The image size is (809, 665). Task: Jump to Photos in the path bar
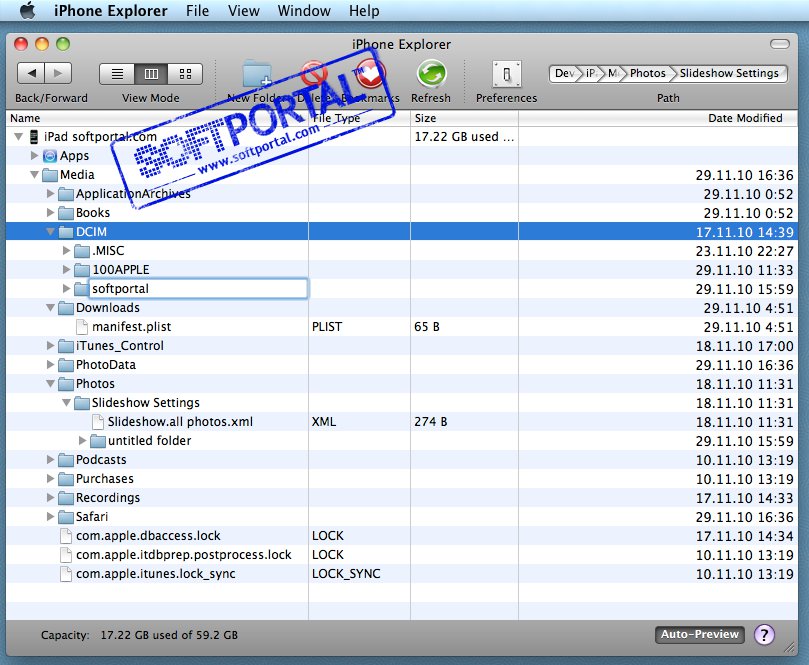tap(647, 73)
